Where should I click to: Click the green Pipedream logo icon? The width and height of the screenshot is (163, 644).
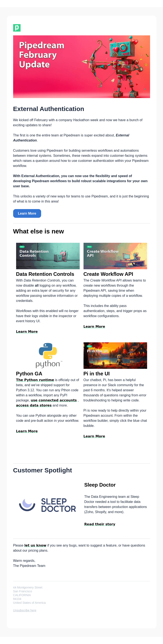pyautogui.click(x=17, y=28)
